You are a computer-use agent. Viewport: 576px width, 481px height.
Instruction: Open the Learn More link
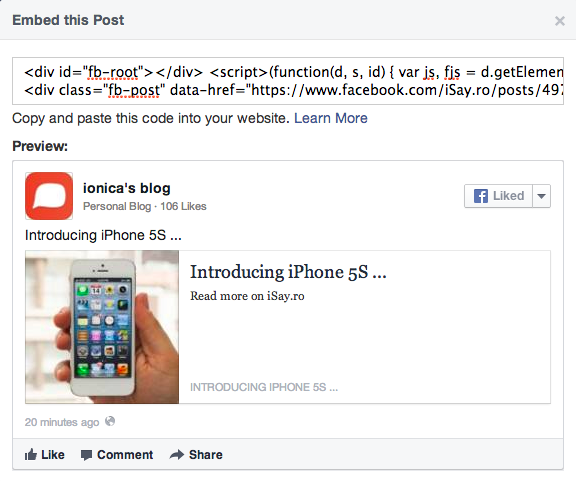(x=331, y=118)
